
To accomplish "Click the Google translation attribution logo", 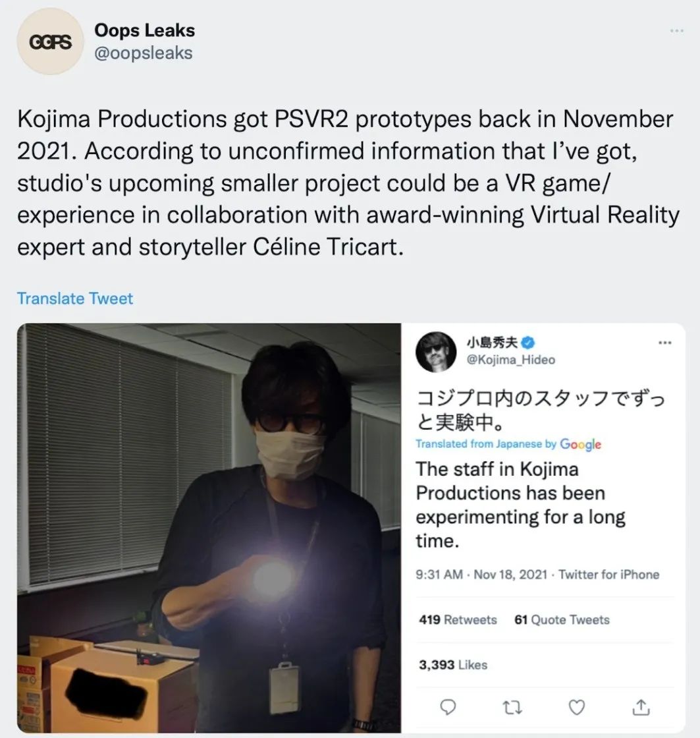I will (x=580, y=444).
